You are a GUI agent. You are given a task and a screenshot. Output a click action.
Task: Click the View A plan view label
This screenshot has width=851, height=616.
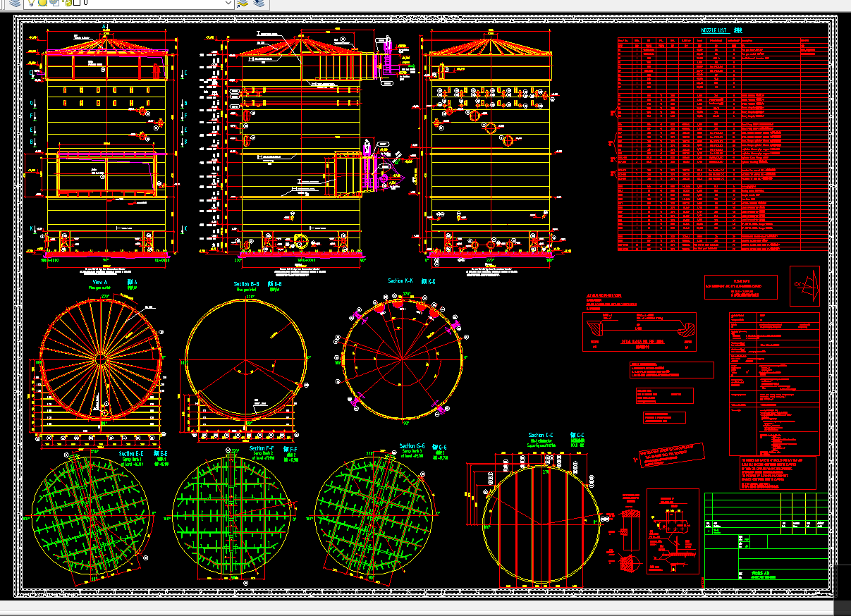(99, 281)
